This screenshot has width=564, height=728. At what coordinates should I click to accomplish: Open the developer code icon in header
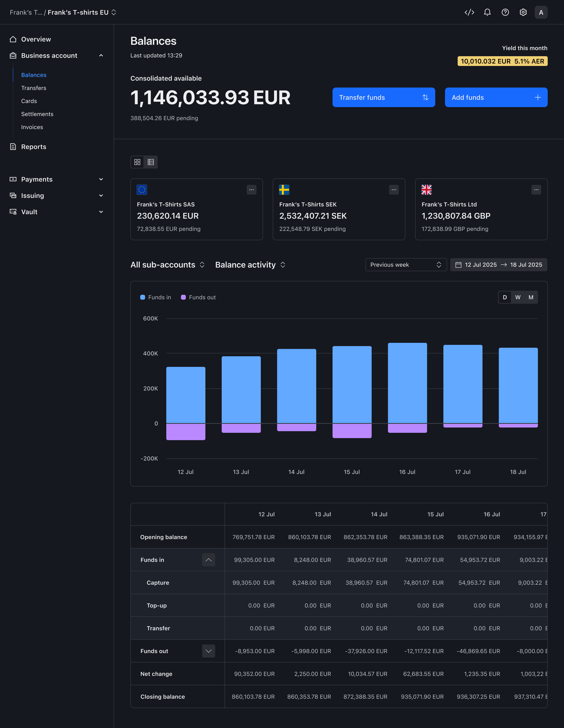coord(469,12)
